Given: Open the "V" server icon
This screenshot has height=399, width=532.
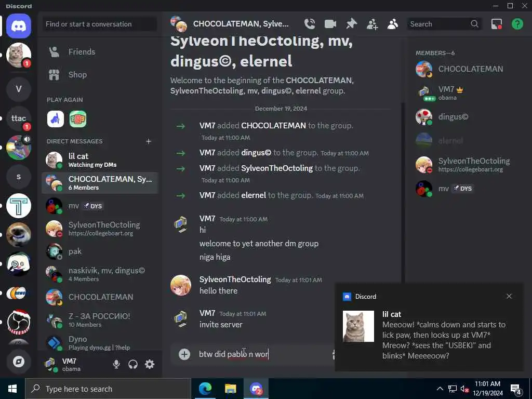Looking at the screenshot, I should [x=19, y=89].
